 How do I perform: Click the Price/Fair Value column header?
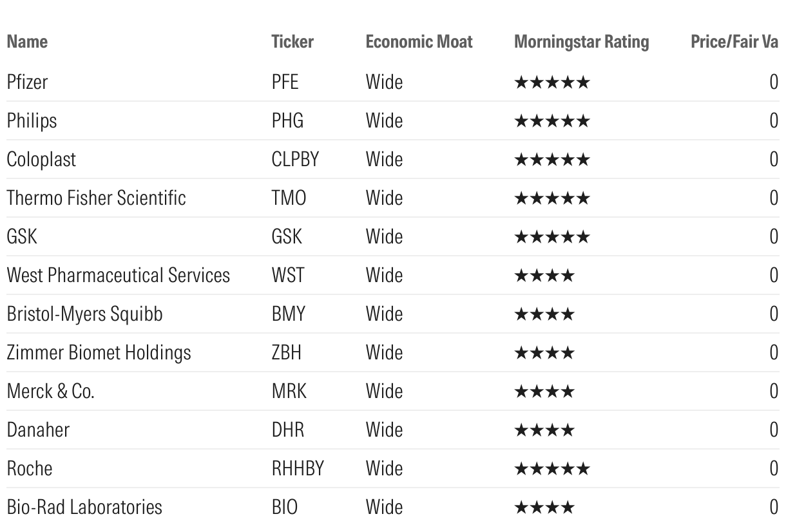738,42
